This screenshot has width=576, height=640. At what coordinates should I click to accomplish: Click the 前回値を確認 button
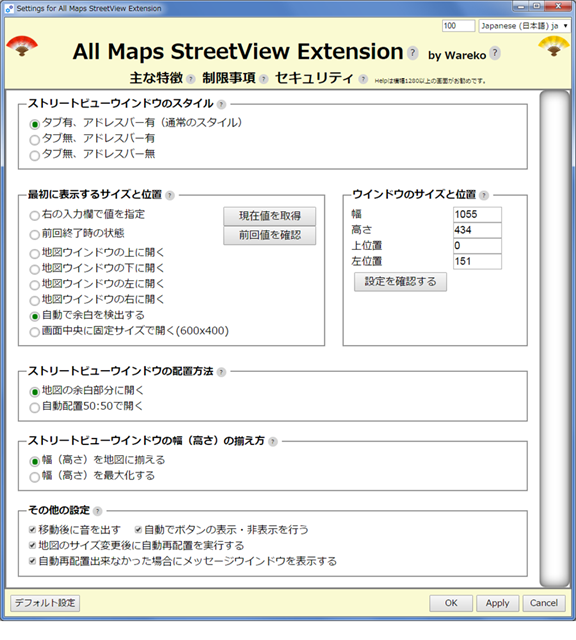pos(269,235)
